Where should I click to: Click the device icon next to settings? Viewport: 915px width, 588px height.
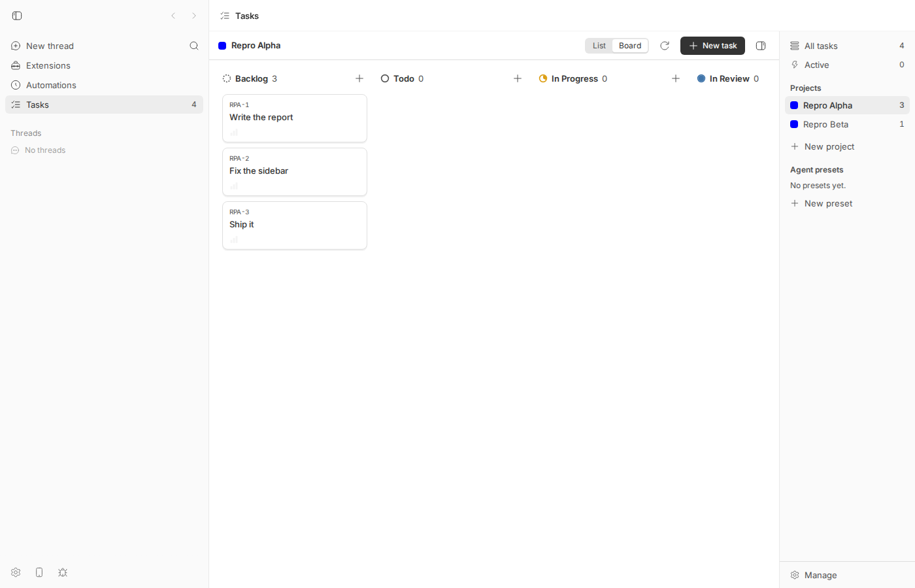pyautogui.click(x=39, y=572)
